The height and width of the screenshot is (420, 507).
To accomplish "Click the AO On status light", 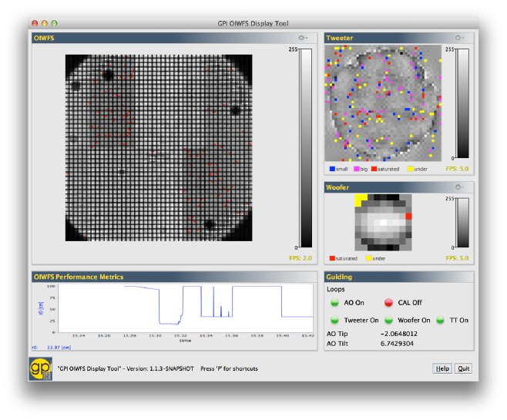I will [x=334, y=303].
